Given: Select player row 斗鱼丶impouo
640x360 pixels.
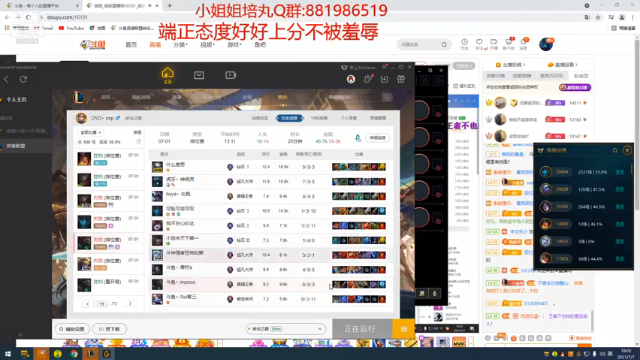Looking at the screenshot, I should (x=270, y=284).
